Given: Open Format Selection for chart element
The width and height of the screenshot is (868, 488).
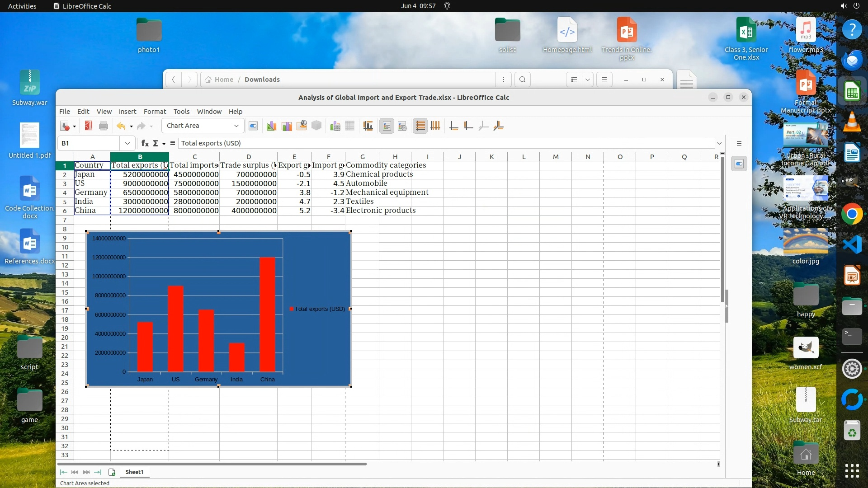Looking at the screenshot, I should point(253,126).
